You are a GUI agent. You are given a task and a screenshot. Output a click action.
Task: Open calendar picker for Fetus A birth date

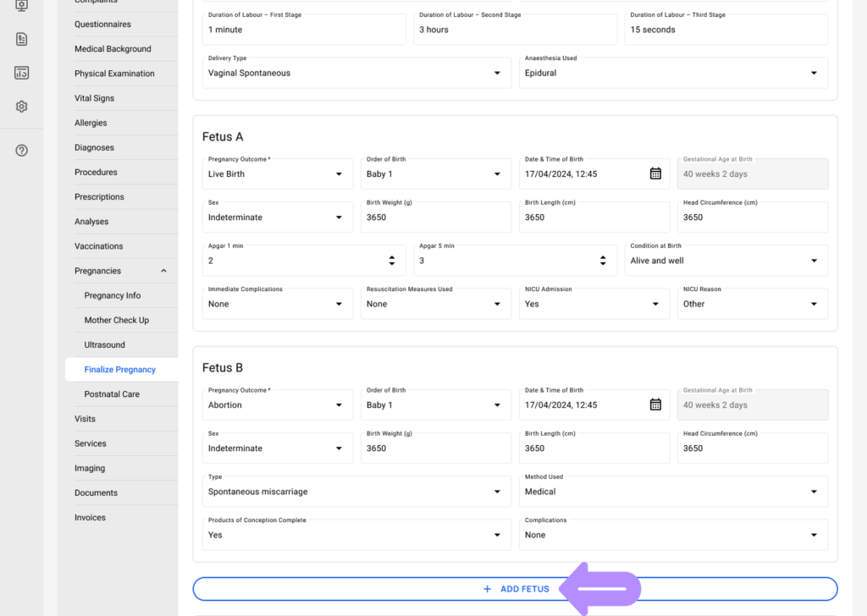654,173
